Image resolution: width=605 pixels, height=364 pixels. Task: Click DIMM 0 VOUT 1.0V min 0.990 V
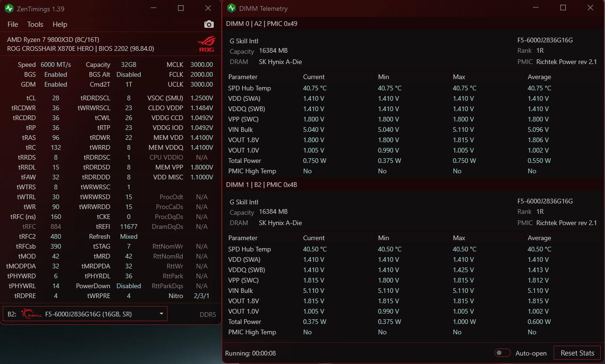(x=388, y=150)
